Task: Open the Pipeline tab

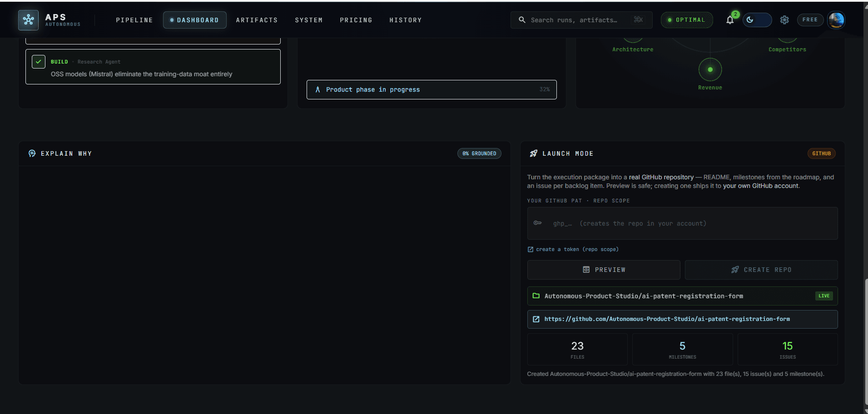Action: 134,20
